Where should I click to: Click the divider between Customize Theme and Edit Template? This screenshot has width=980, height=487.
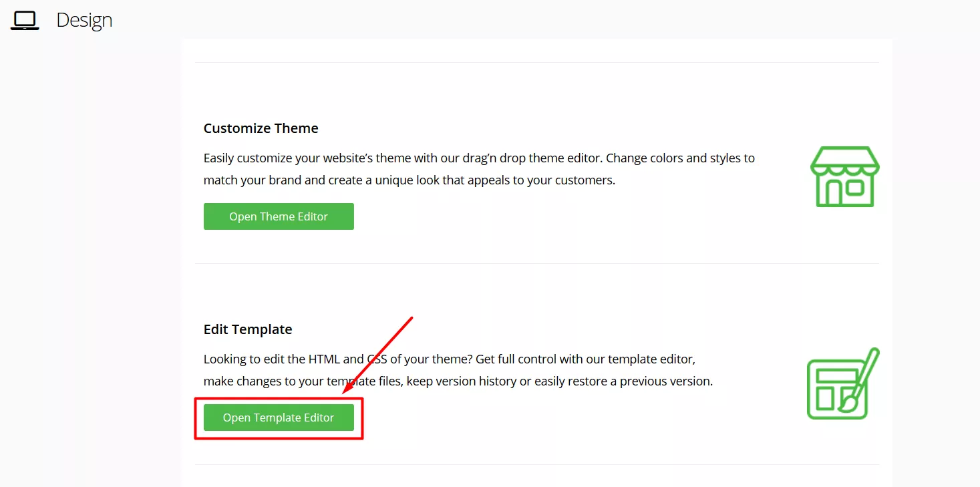point(536,264)
